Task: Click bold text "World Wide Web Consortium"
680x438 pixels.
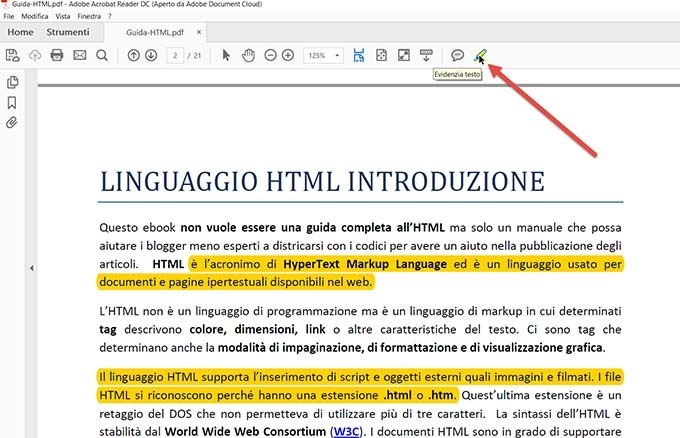Action: pos(245,431)
